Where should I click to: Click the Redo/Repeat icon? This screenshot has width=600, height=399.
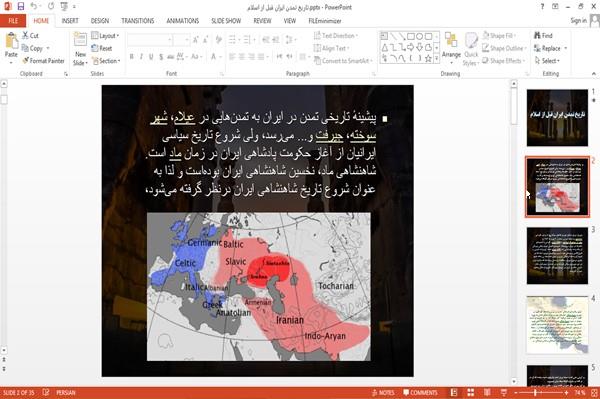[51, 7]
